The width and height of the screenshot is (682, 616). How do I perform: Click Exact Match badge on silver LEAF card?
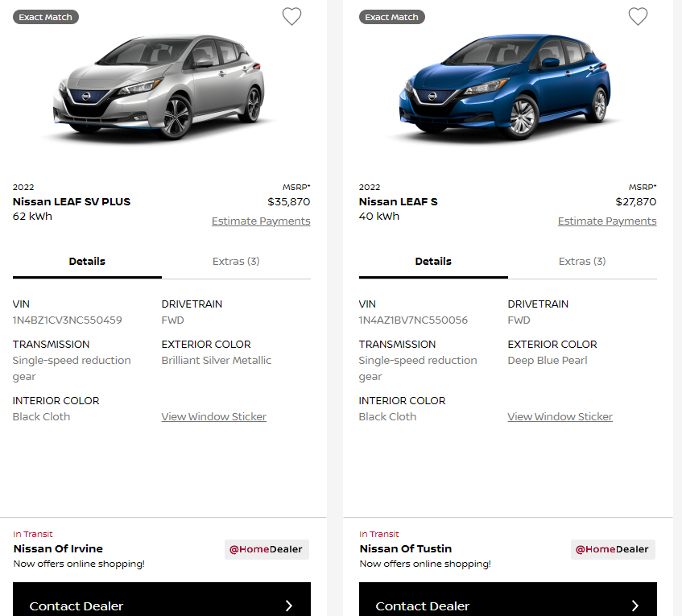coord(46,17)
